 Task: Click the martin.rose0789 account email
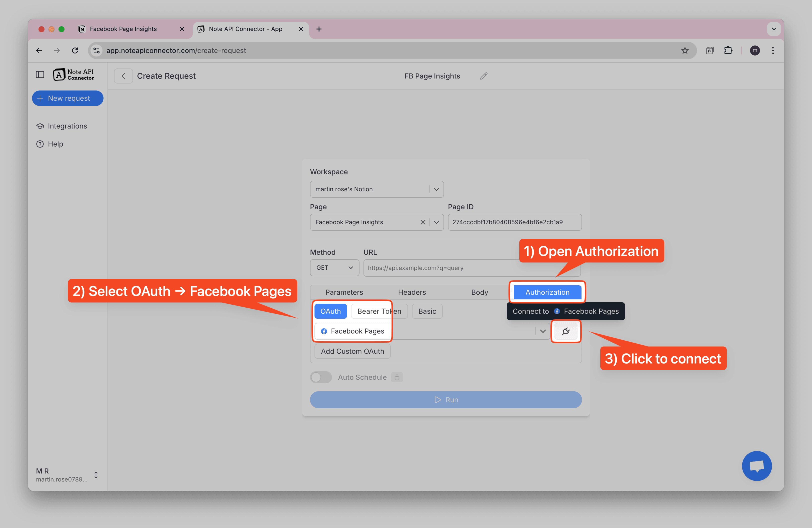(x=61, y=479)
